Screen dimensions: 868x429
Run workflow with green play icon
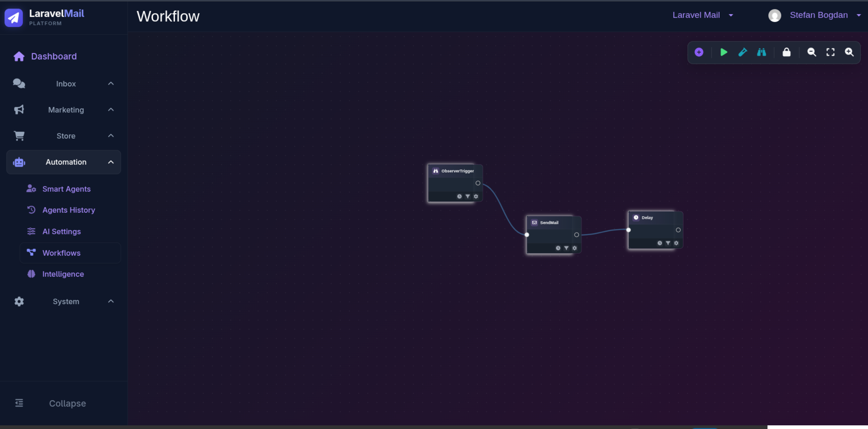coord(723,52)
